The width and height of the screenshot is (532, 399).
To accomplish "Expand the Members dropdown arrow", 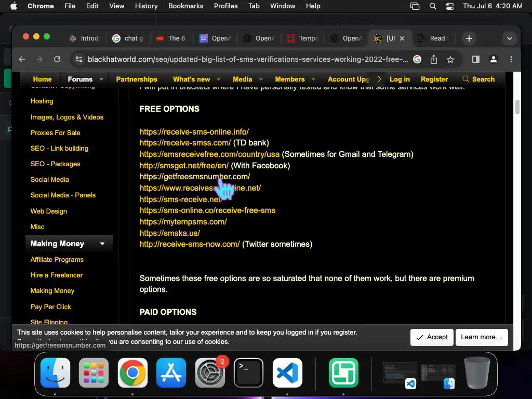I will click(x=313, y=79).
